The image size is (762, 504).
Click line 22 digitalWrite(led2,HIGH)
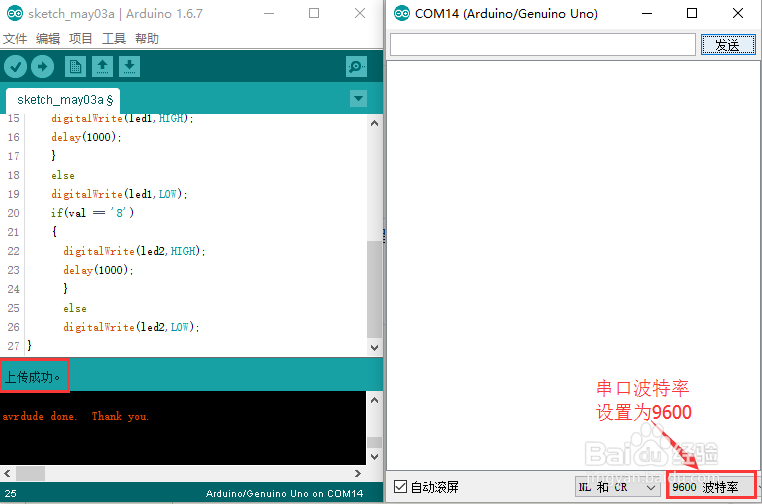135,251
